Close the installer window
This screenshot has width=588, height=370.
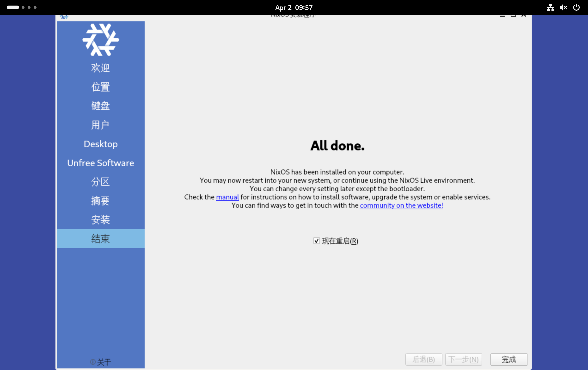pos(524,16)
